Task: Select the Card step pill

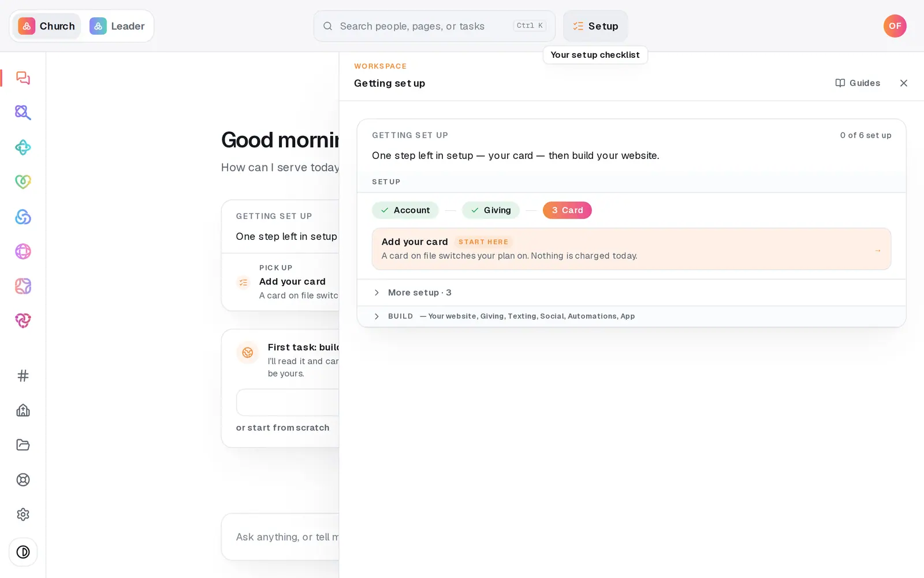Action: pos(567,210)
